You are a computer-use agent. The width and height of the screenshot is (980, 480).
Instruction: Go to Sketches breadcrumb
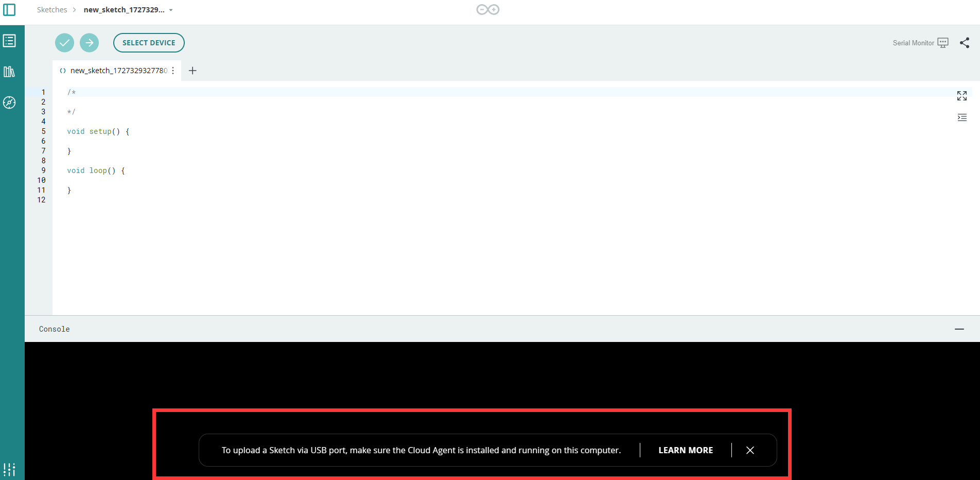pyautogui.click(x=52, y=10)
